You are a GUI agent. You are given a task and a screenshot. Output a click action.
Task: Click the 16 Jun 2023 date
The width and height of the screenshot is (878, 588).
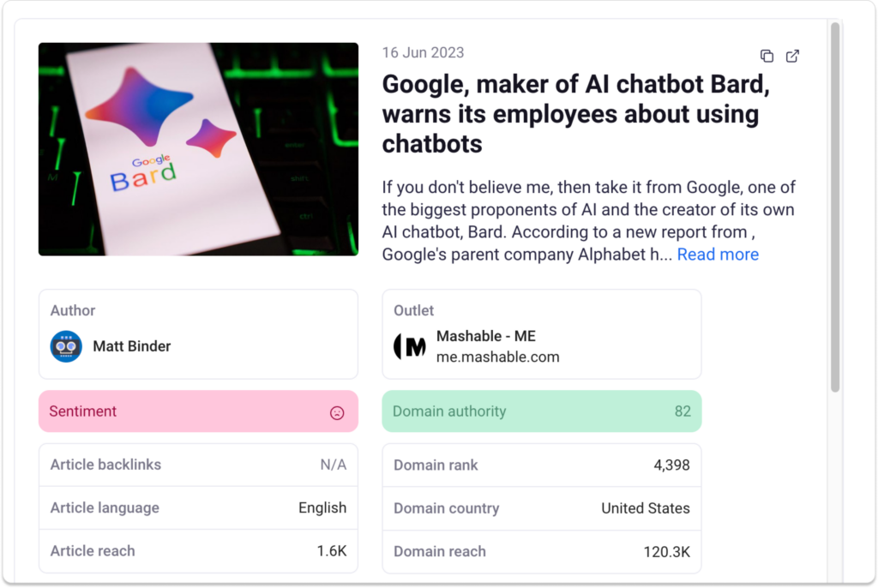tap(423, 52)
